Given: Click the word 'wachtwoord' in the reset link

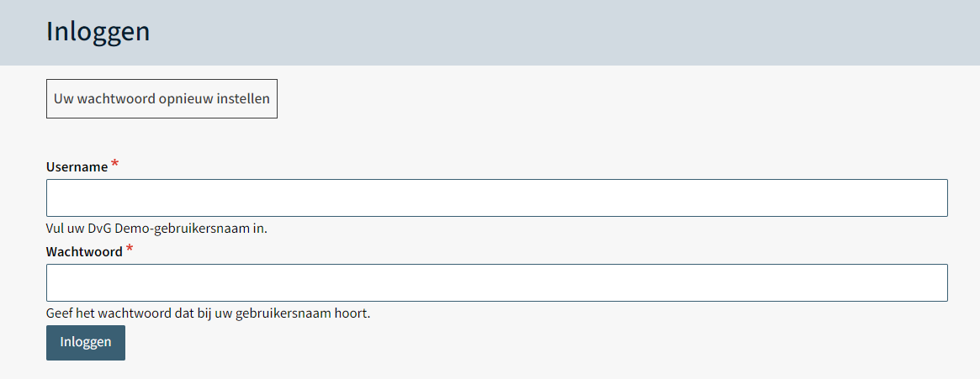Looking at the screenshot, I should pos(116,98).
